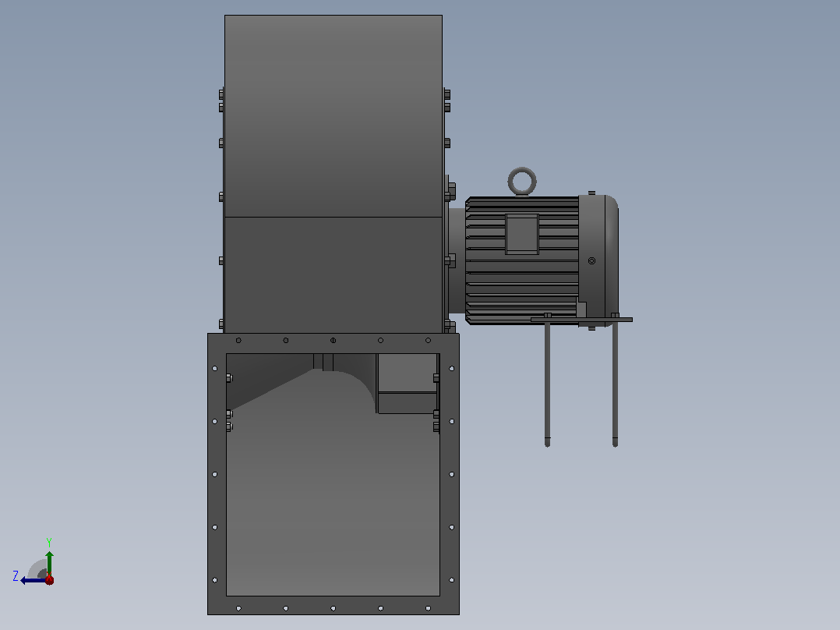This screenshot has height=630, width=840.
Task: Click the red origin ball of the orientation triad
Action: coord(49,579)
